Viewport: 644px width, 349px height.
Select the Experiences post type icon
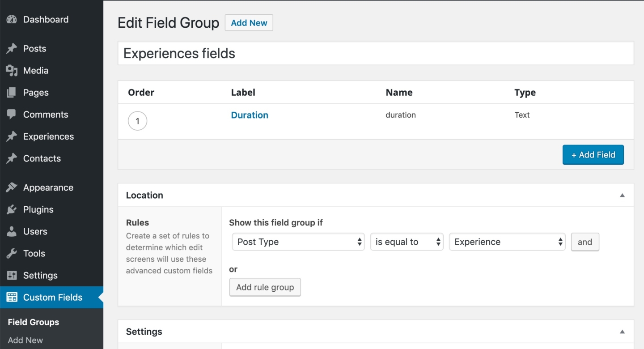11,136
